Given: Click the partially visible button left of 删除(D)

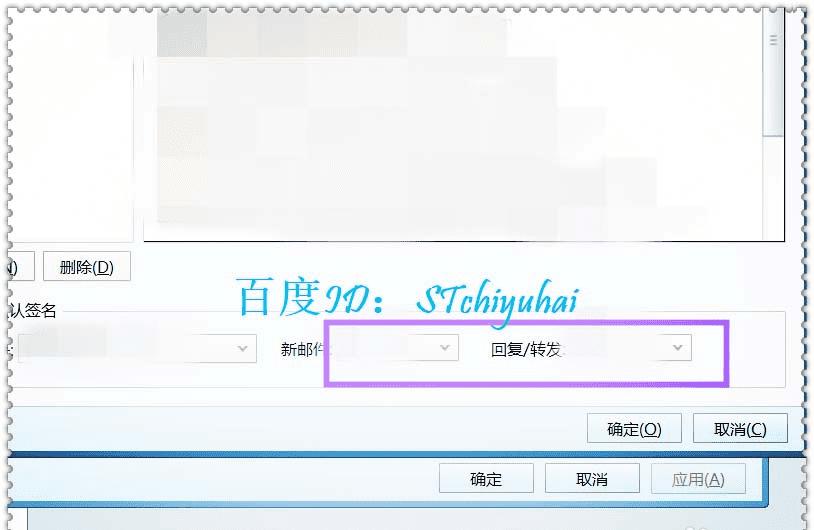Looking at the screenshot, I should [x=21, y=266].
